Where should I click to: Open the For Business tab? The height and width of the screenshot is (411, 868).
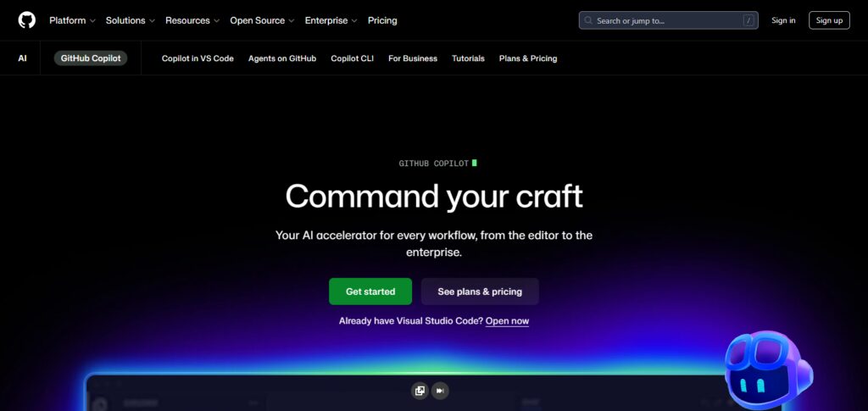pyautogui.click(x=413, y=58)
